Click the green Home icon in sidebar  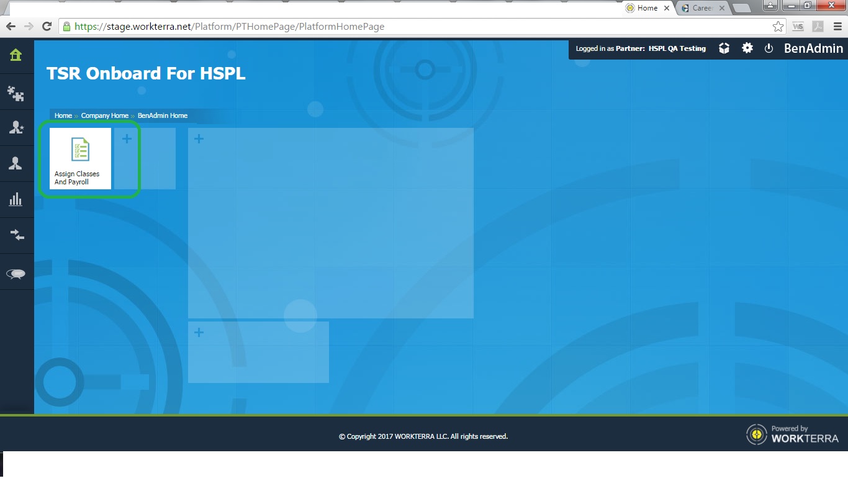click(x=16, y=55)
